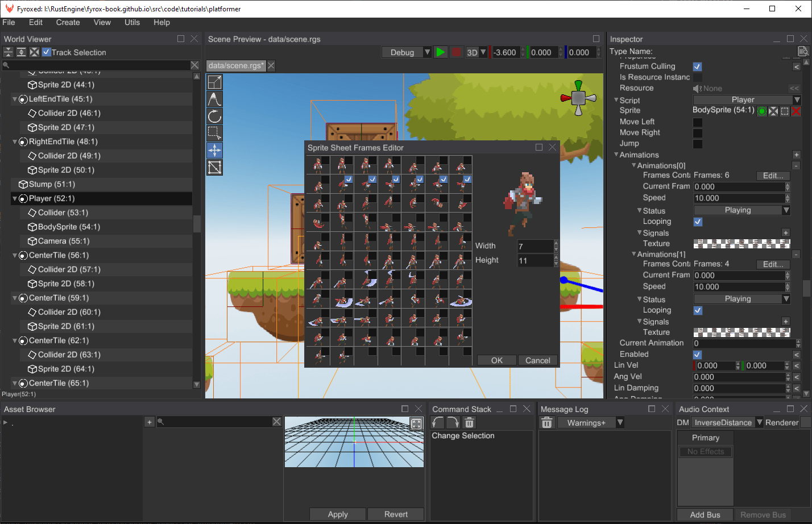Pick Sprite handle with dashed square icon
Image resolution: width=812 pixels, height=524 pixels.
tap(785, 111)
